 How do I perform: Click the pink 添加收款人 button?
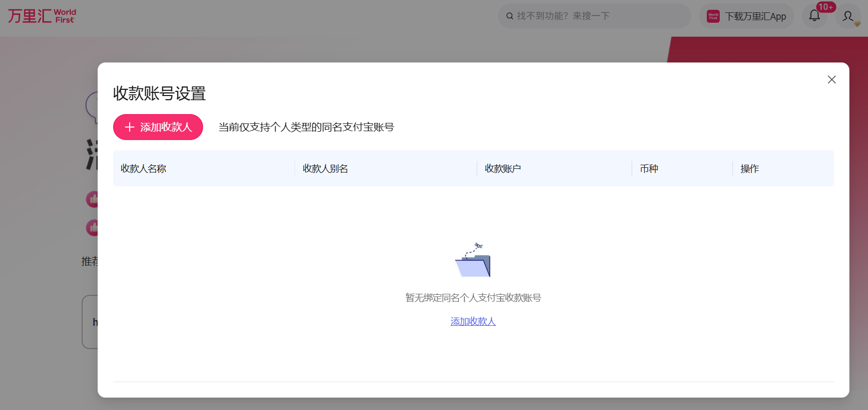pyautogui.click(x=158, y=127)
